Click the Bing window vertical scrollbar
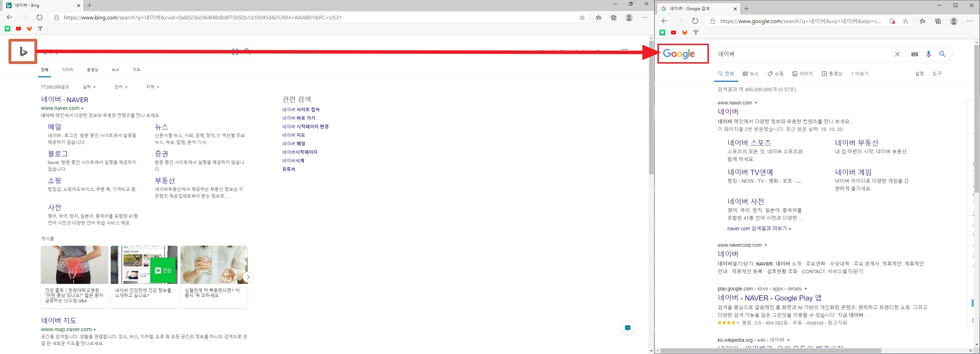Screen dimensions: 980x354 [x=651, y=108]
